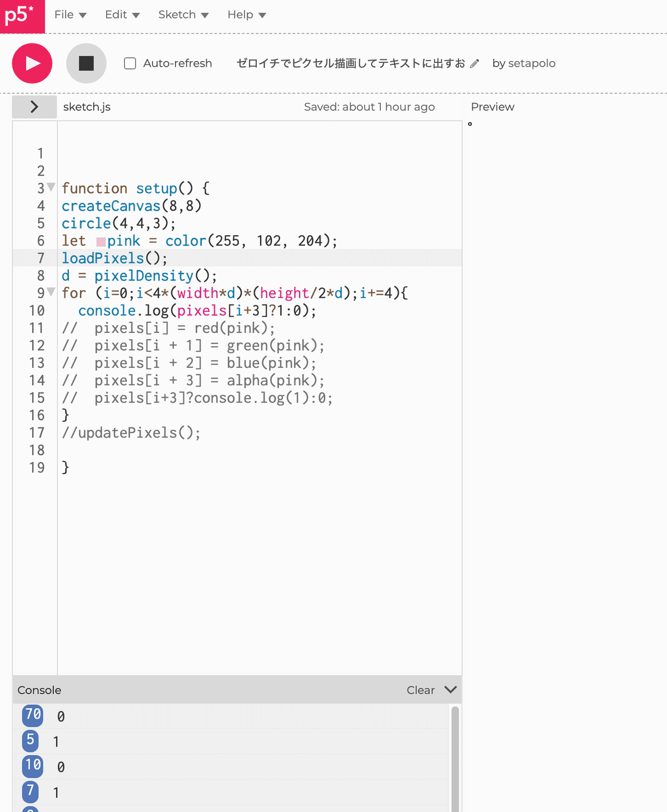
Task: Select the sketch.js file name label
Action: click(87, 107)
